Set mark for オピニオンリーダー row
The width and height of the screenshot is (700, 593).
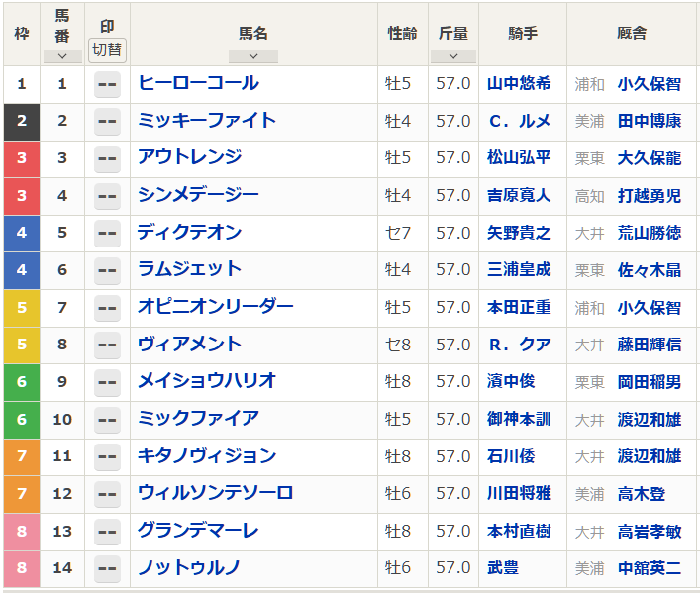click(107, 308)
